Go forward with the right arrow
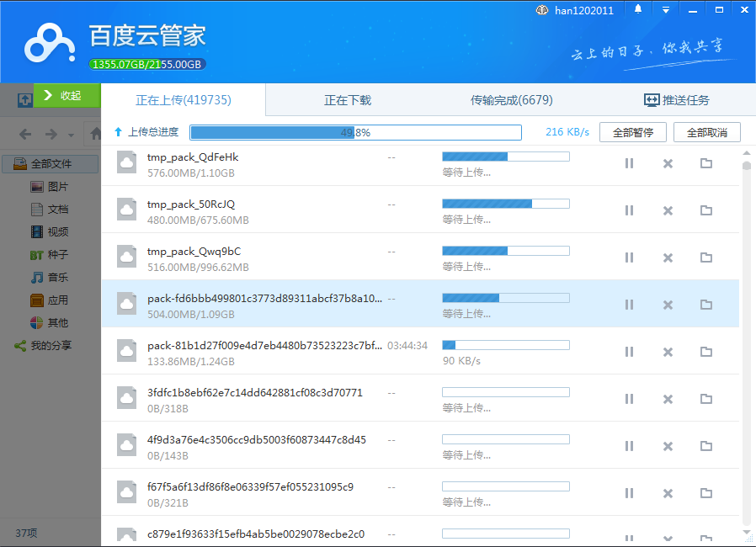Image resolution: width=756 pixels, height=547 pixels. pos(51,134)
